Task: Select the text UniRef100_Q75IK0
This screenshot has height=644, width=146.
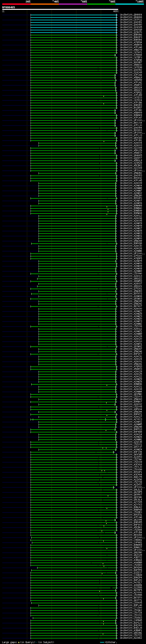Action: click(x=131, y=256)
